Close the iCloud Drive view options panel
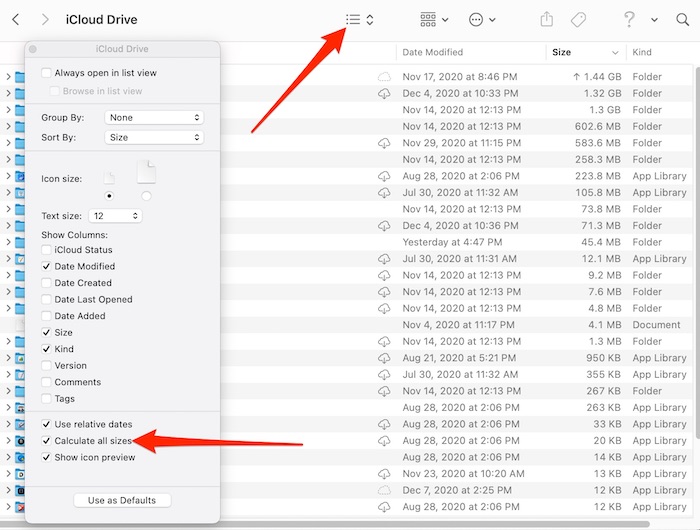The image size is (700, 530). tap(33, 49)
